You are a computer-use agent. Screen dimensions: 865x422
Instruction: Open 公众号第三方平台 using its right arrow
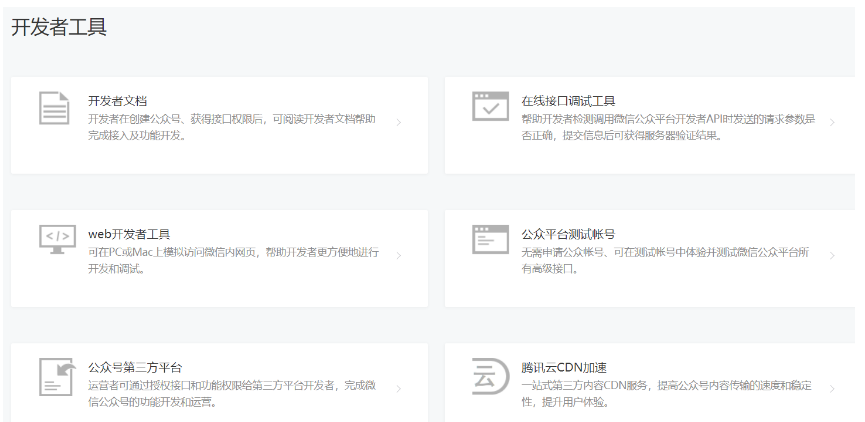[399, 390]
